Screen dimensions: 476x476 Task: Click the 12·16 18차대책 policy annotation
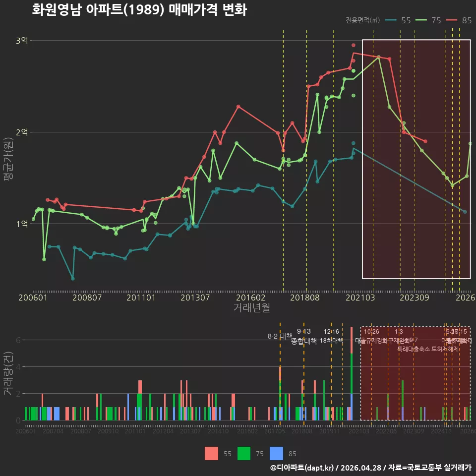pos(331,336)
